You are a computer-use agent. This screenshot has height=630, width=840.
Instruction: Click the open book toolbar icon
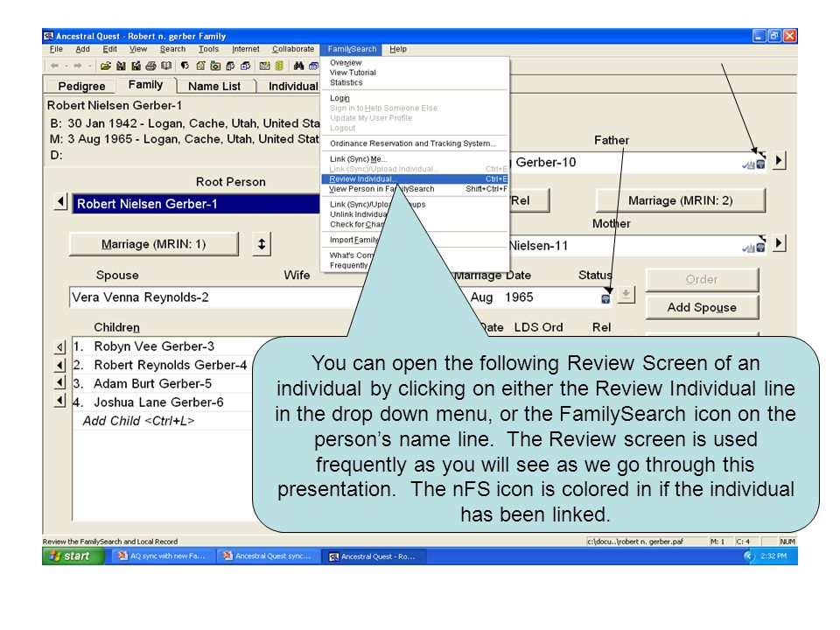pyautogui.click(x=166, y=66)
